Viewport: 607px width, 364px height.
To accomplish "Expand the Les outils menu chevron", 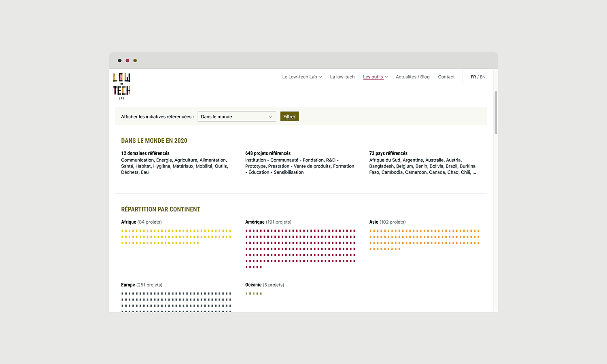I will 386,77.
